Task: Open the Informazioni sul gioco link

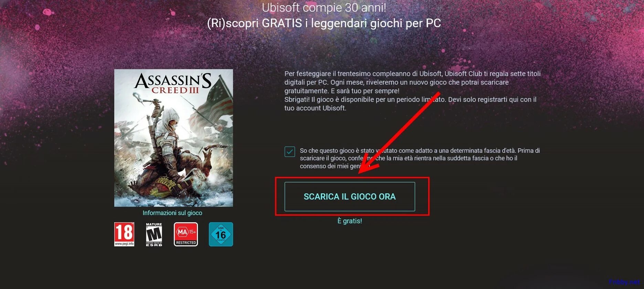Action: pyautogui.click(x=172, y=213)
